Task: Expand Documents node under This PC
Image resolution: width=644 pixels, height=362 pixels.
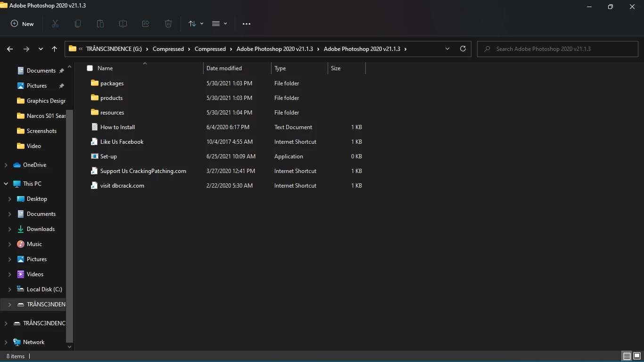Action: (10, 214)
